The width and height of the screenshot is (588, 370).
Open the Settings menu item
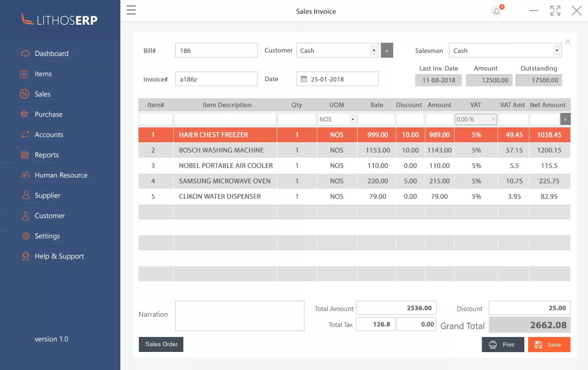pos(60,236)
